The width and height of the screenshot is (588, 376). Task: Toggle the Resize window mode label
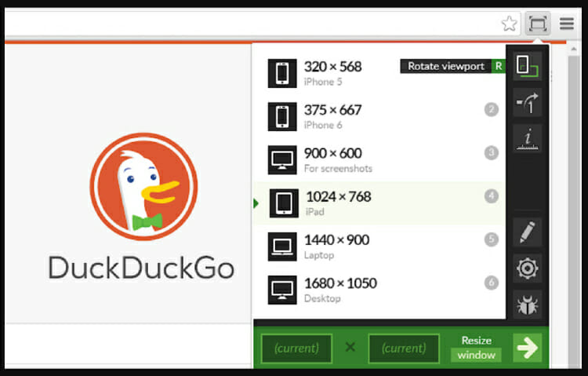pyautogui.click(x=476, y=348)
